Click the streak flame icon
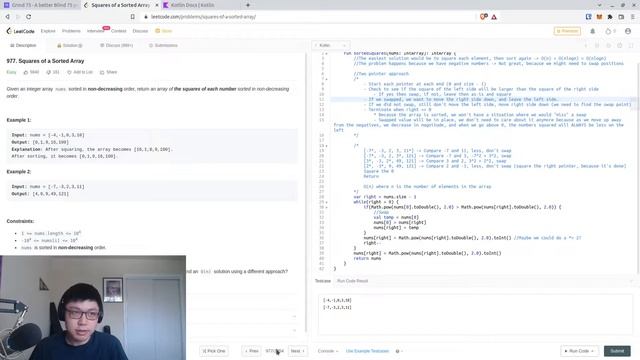The height and width of the screenshot is (360, 640). click(609, 31)
